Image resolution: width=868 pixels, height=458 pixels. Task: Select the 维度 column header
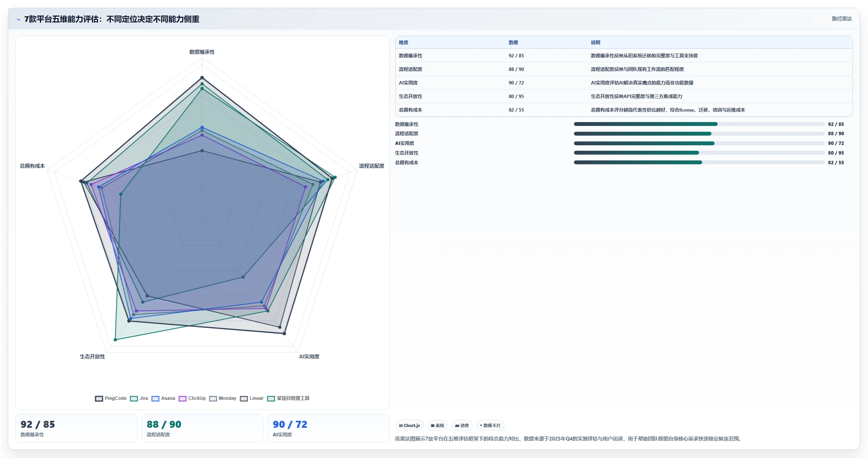403,43
